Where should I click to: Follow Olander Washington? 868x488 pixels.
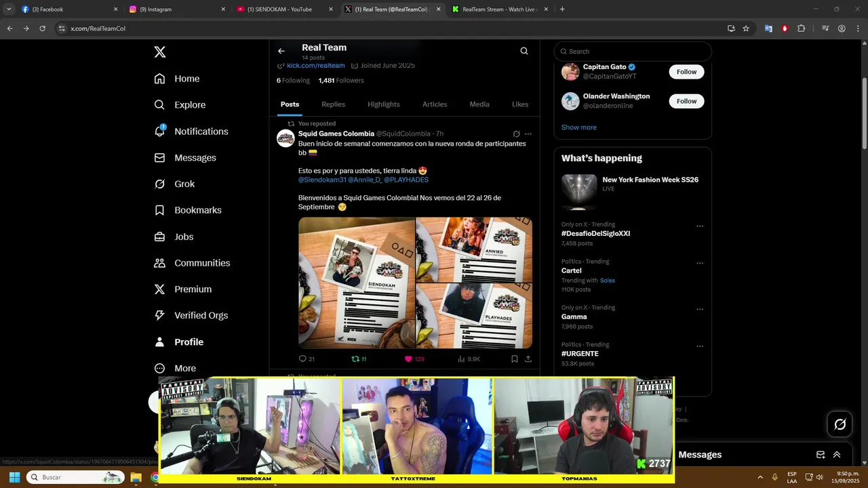pyautogui.click(x=686, y=101)
